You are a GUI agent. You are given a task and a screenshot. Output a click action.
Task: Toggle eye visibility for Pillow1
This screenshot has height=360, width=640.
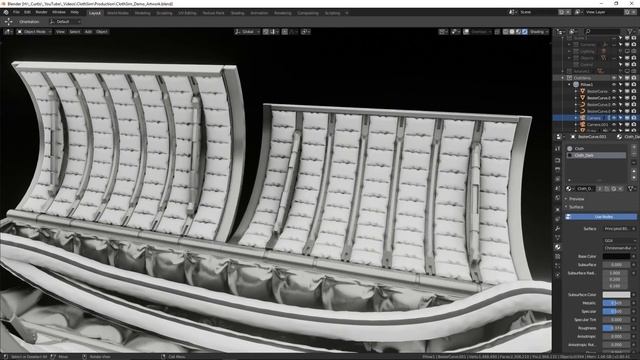[x=613, y=84]
